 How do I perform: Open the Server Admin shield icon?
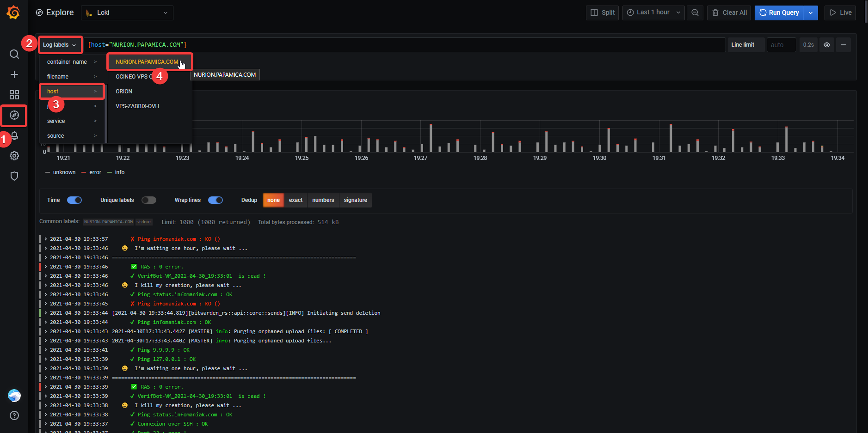(x=14, y=176)
